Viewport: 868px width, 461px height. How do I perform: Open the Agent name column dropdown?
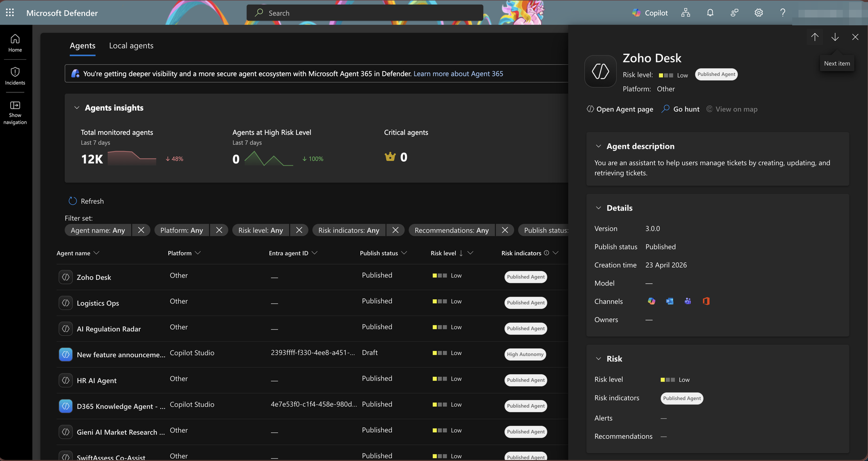[x=97, y=253]
